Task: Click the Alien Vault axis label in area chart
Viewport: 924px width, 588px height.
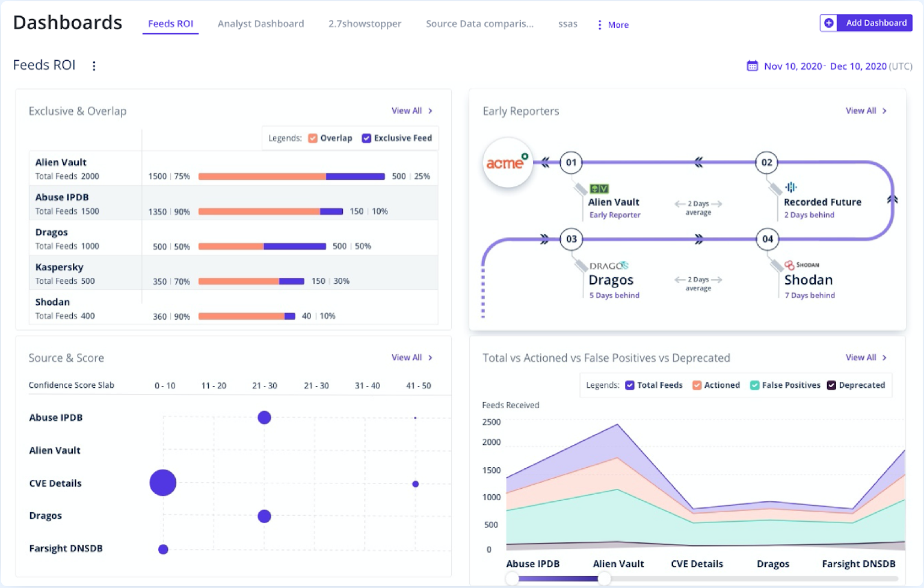Action: point(618,564)
